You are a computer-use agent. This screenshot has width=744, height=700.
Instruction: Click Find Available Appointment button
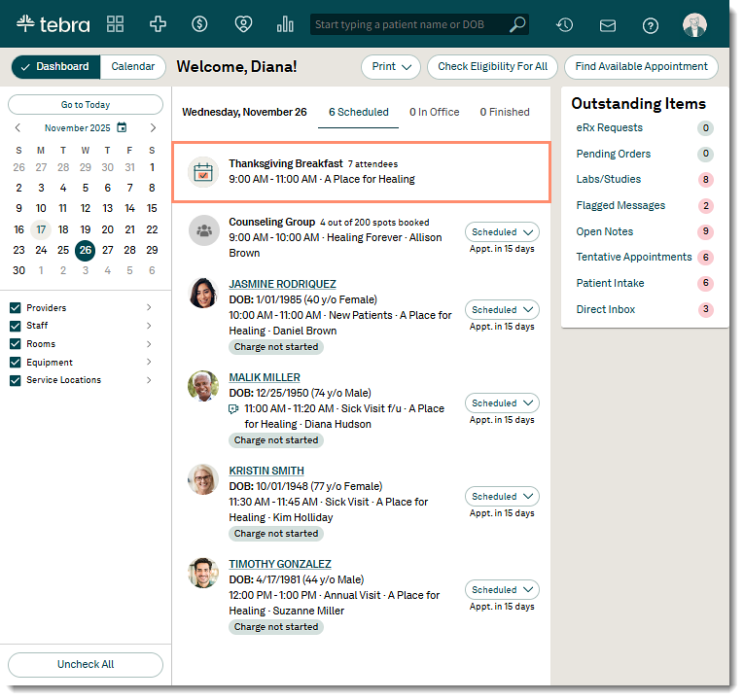pos(641,67)
